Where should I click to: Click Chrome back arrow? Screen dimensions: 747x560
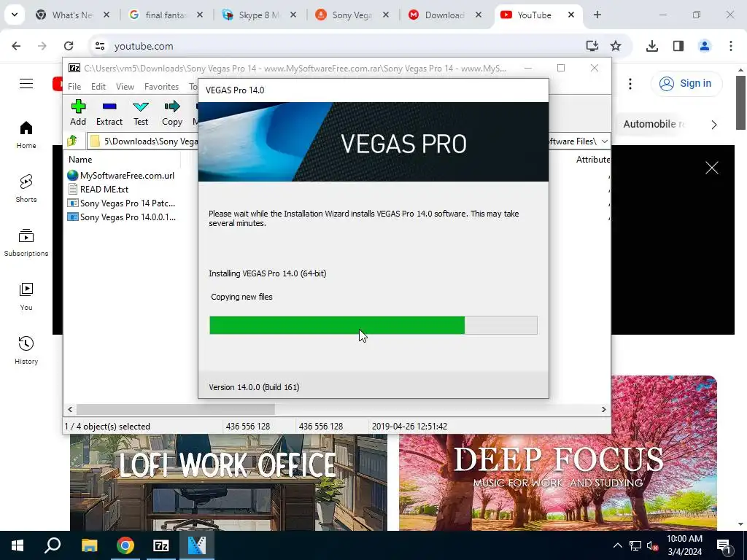16,46
